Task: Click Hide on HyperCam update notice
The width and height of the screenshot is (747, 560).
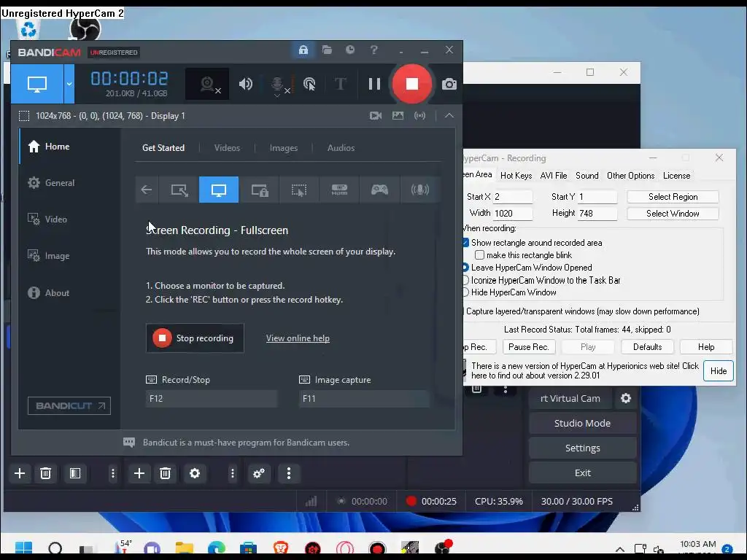Action: [719, 371]
